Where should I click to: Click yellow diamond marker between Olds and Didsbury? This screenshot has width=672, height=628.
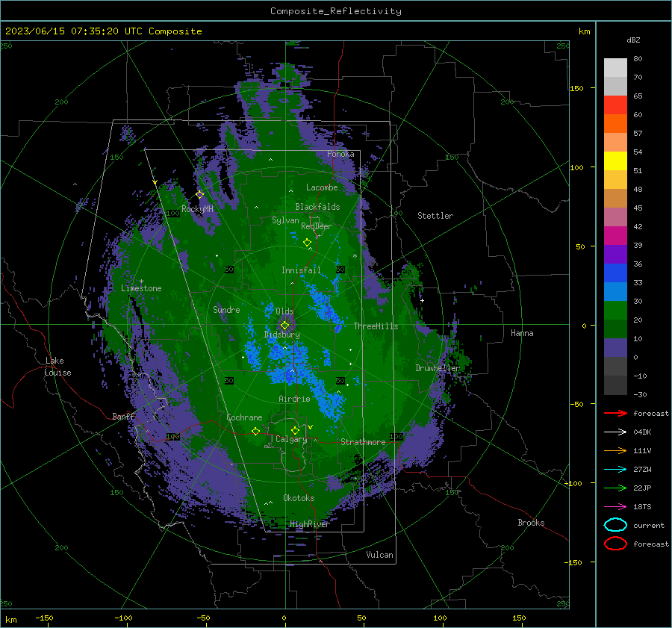tap(284, 326)
